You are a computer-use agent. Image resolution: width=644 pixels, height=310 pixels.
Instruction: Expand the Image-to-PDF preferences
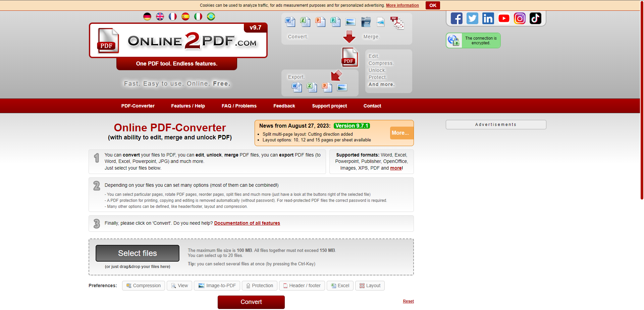(217, 285)
